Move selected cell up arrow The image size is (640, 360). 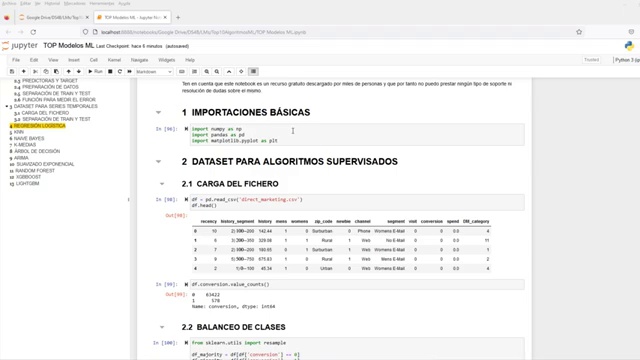tap(69, 71)
